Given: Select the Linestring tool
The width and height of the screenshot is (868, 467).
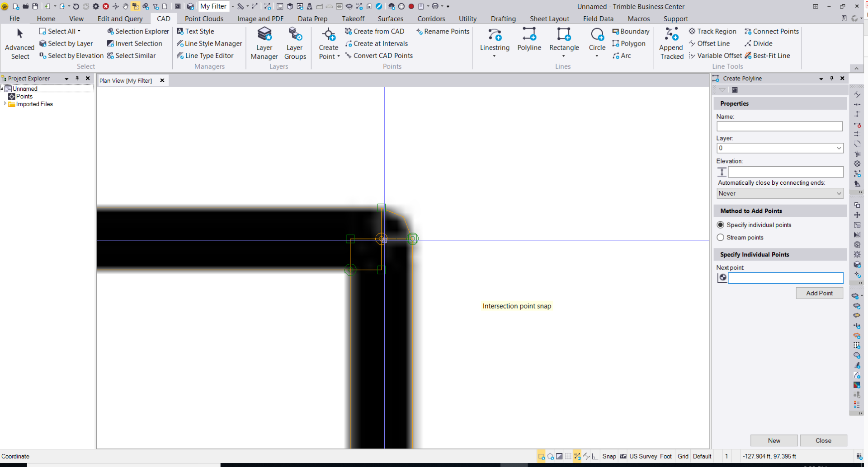Looking at the screenshot, I should pos(495,35).
